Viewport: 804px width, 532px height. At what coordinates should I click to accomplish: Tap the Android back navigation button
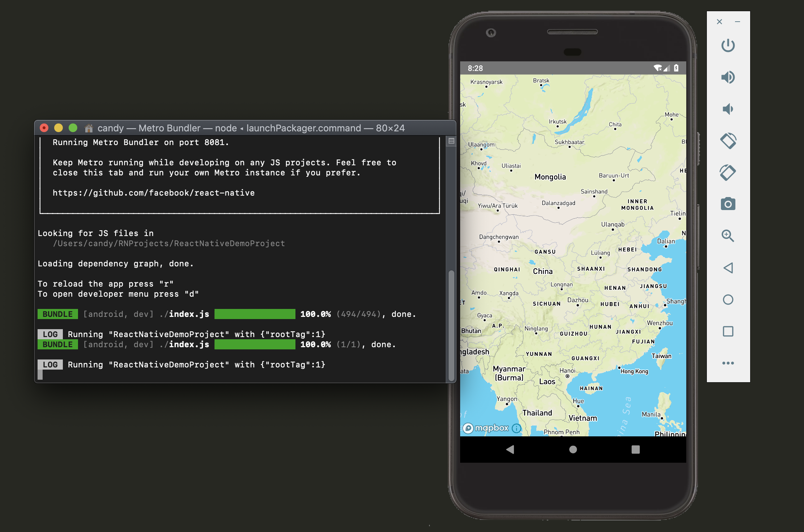[510, 449]
